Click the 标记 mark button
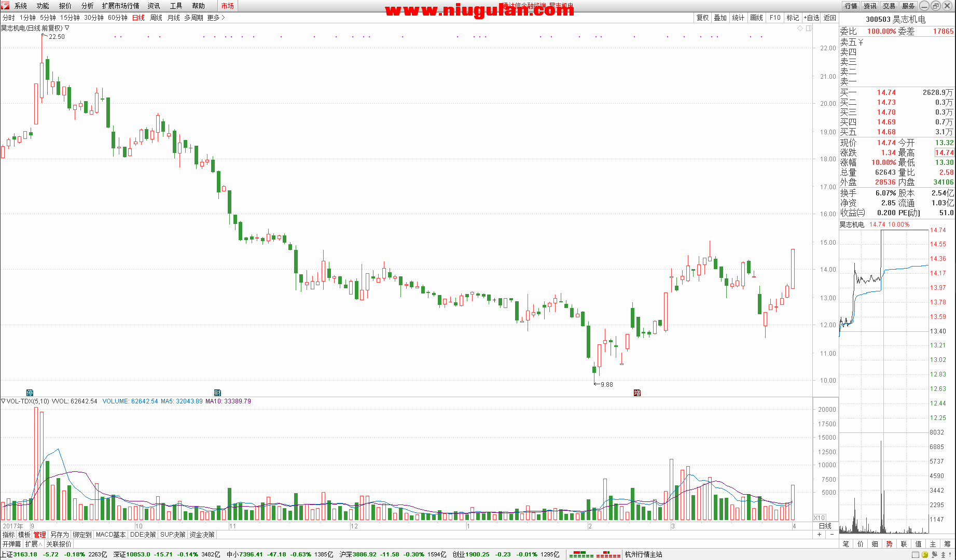This screenshot has width=956, height=560. [793, 18]
